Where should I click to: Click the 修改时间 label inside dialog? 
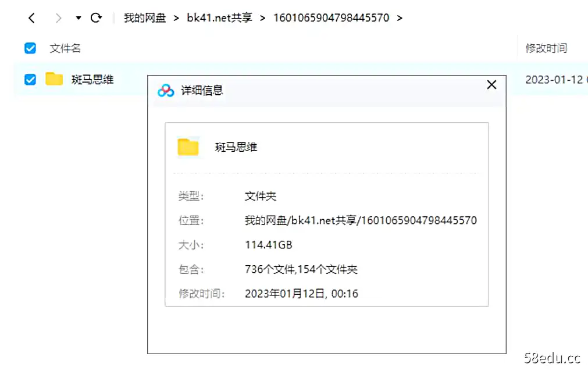[x=201, y=293]
